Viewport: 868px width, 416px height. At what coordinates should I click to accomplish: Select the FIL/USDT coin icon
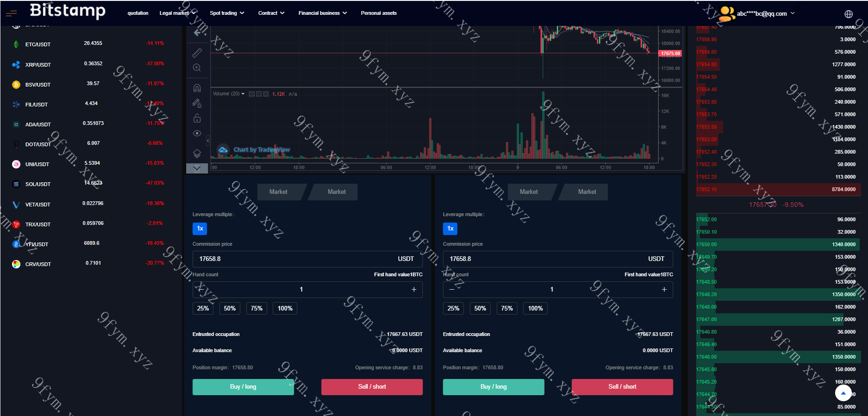tap(16, 105)
